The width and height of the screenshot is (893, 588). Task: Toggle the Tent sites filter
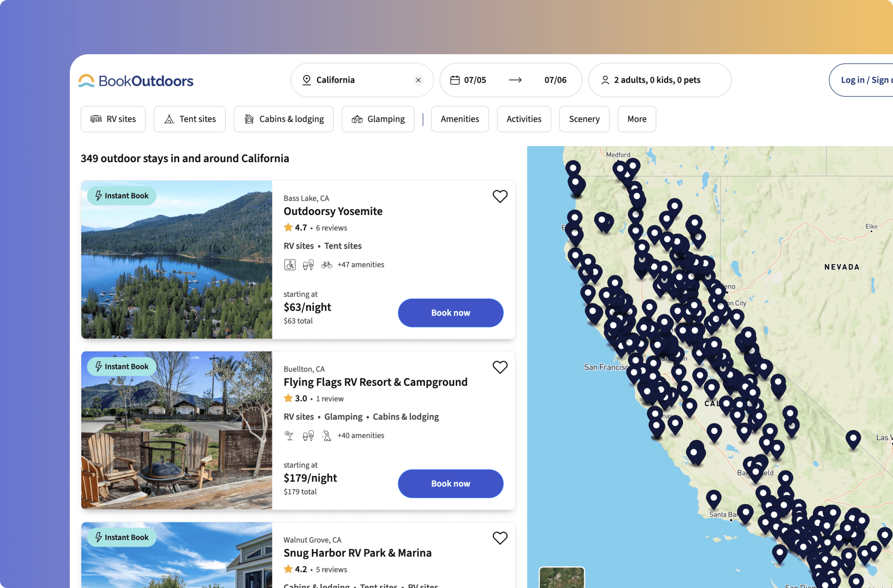point(190,119)
